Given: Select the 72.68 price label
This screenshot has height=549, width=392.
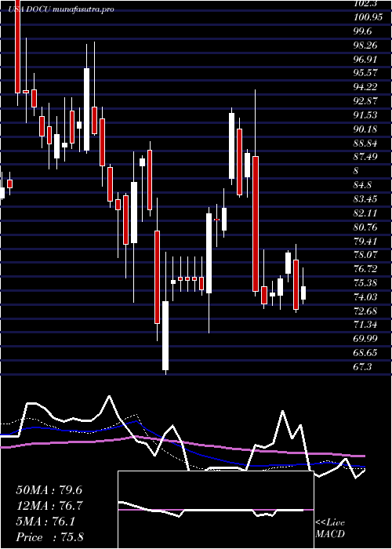Looking at the screenshot, I should (x=365, y=311).
